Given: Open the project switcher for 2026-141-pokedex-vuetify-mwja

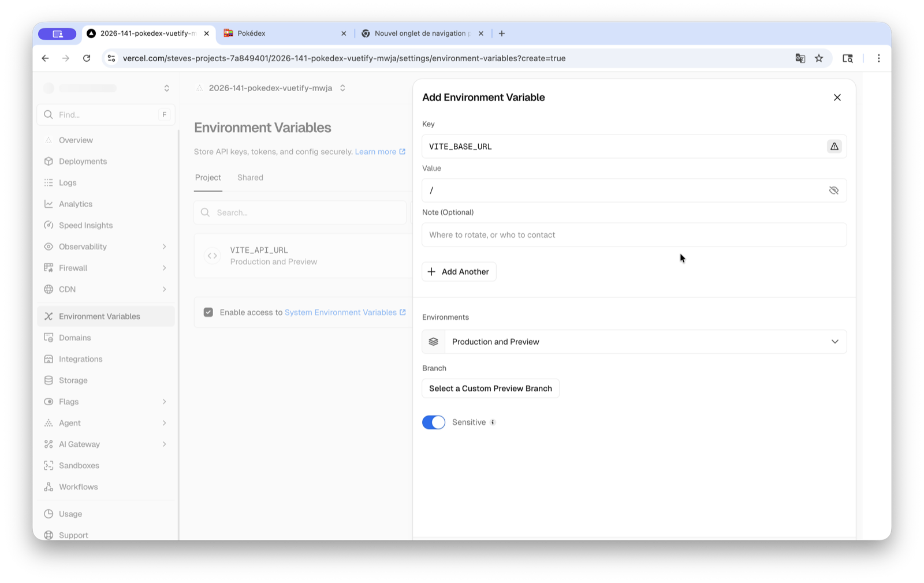Looking at the screenshot, I should pyautogui.click(x=342, y=88).
